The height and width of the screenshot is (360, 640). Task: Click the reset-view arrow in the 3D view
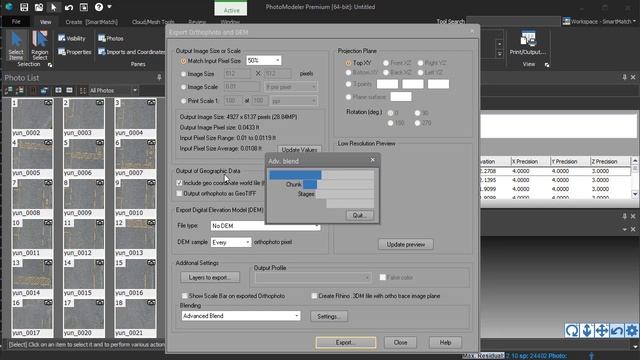[617, 330]
